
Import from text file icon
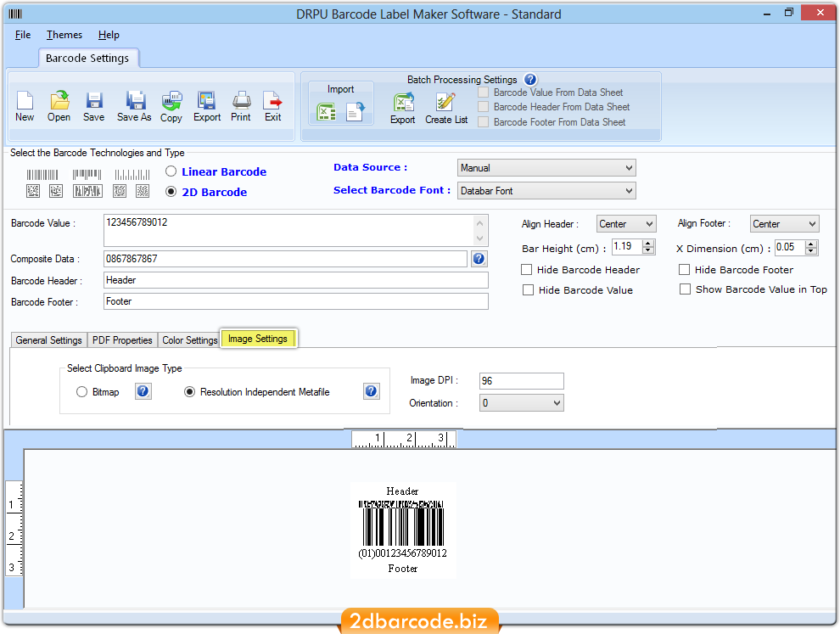click(356, 111)
